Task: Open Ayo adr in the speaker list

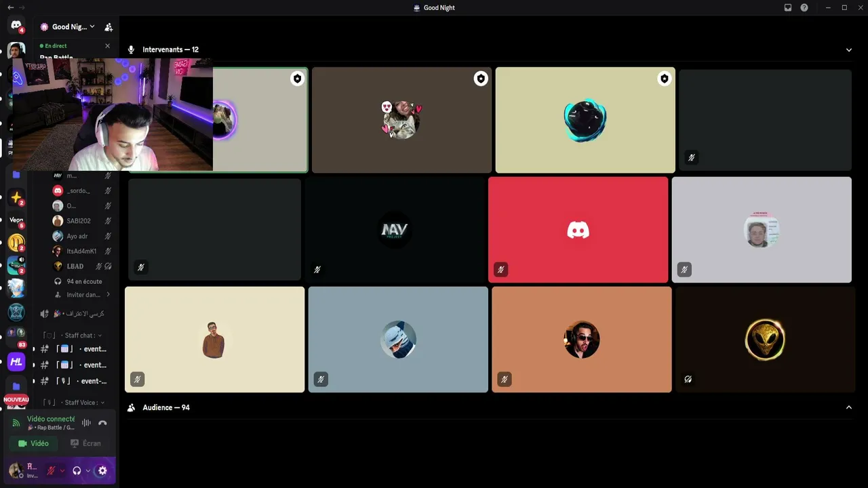Action: coord(81,236)
